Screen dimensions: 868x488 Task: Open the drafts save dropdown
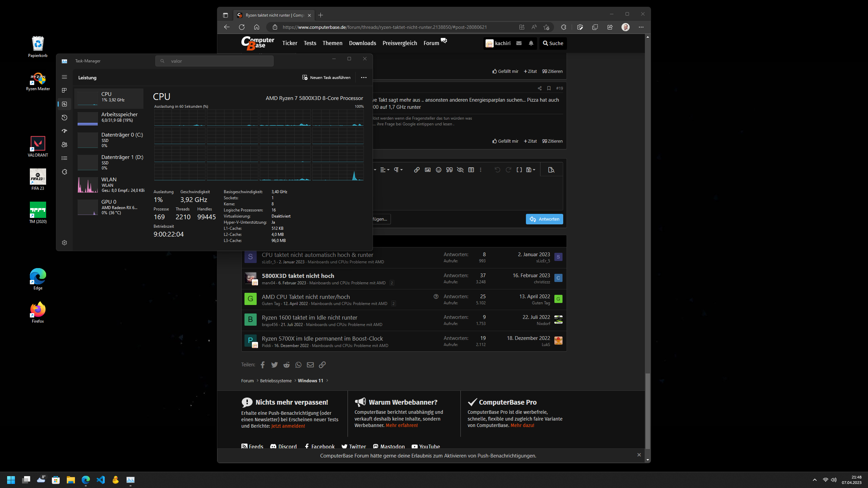tap(531, 170)
